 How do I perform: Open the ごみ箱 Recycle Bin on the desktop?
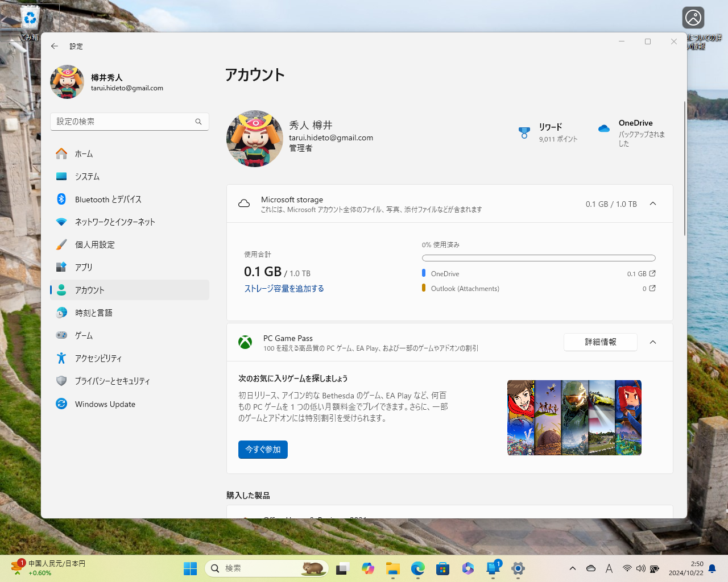coord(30,24)
